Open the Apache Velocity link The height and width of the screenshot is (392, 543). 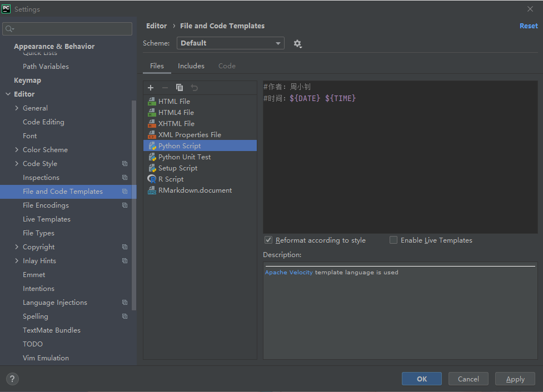coord(288,273)
